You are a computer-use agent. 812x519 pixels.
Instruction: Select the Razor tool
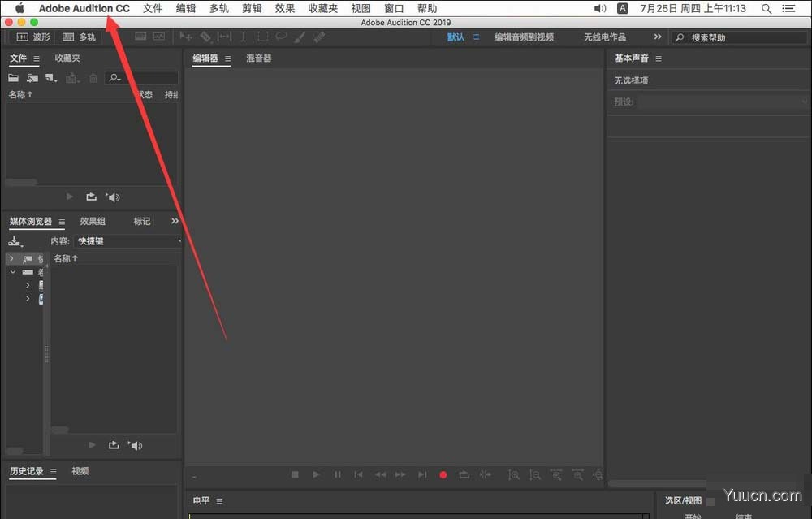point(205,37)
